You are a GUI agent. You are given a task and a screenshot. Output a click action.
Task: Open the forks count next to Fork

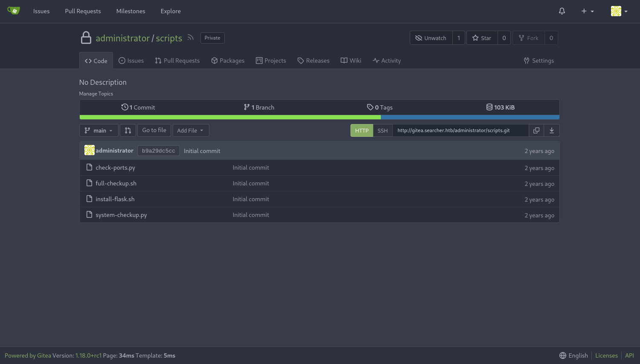pyautogui.click(x=551, y=38)
